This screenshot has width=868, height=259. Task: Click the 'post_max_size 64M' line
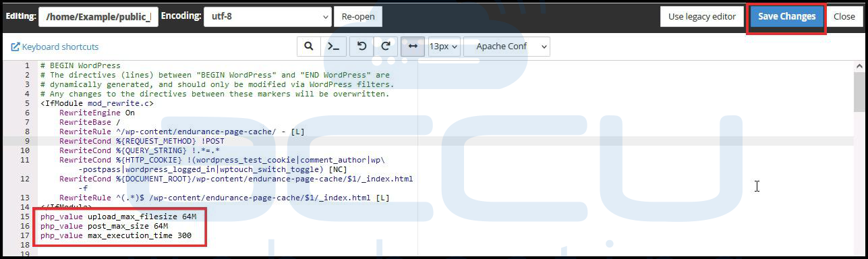coord(104,226)
